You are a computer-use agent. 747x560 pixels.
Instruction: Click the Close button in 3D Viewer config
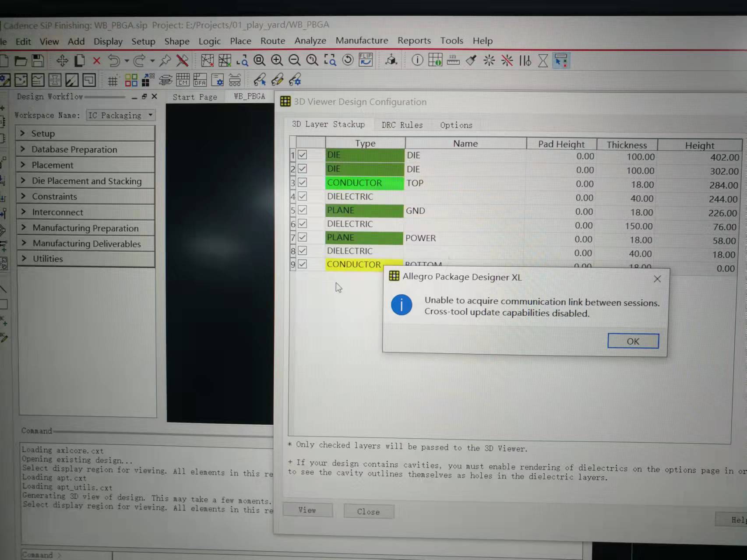pyautogui.click(x=368, y=511)
